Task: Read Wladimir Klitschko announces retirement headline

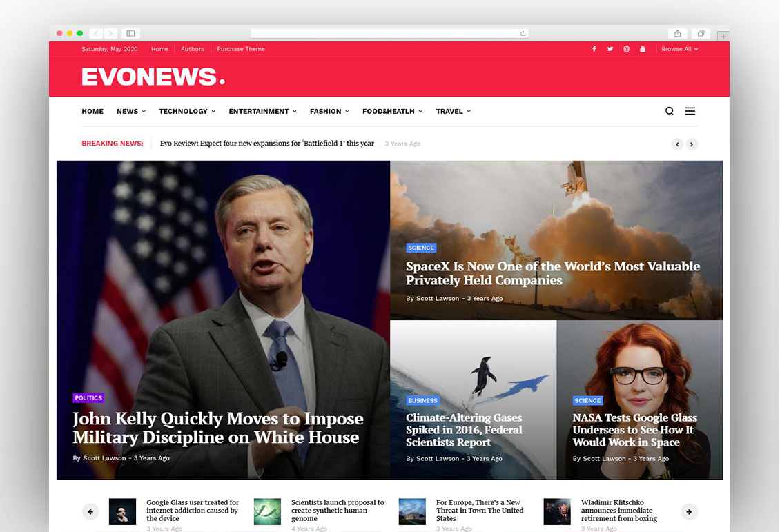Action: (x=619, y=510)
